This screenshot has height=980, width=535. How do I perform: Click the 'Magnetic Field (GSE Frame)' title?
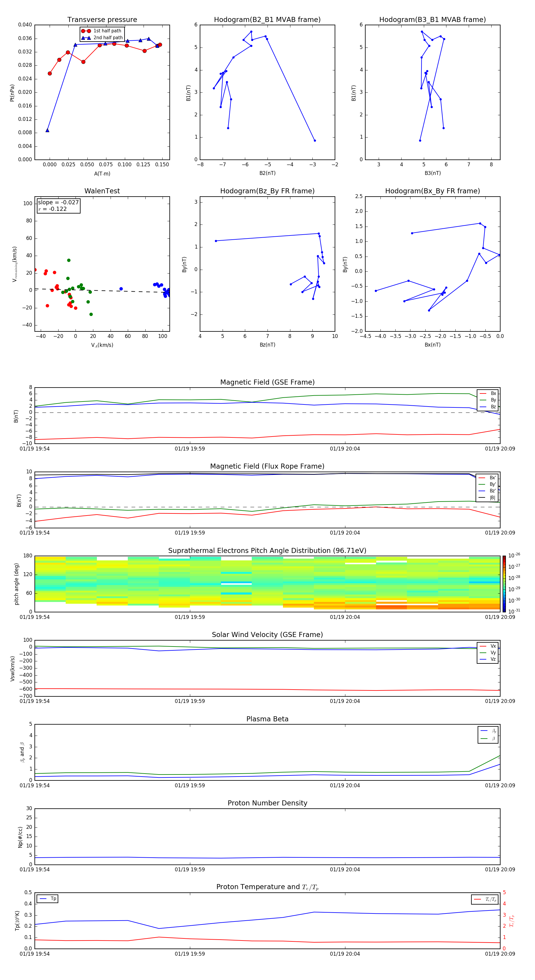[267, 382]
